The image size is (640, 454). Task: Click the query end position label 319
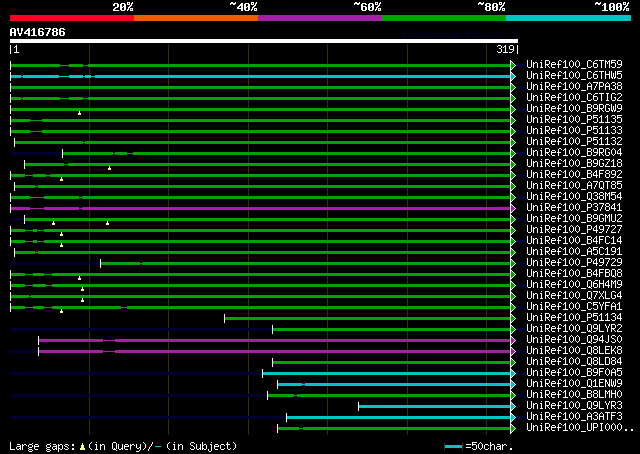[505, 49]
